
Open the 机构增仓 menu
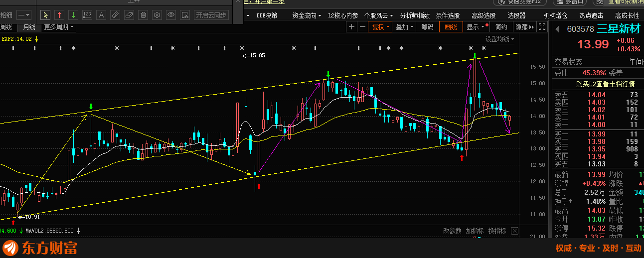[555, 15]
